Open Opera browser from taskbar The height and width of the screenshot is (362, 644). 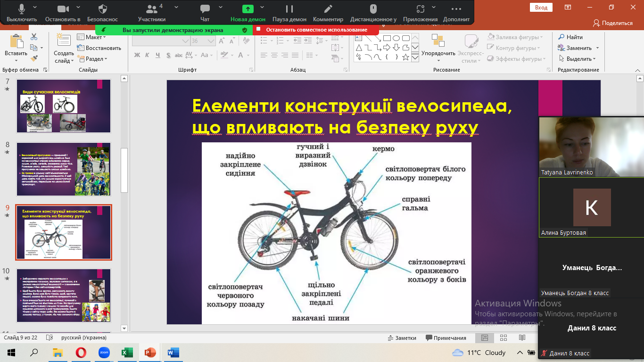point(81,353)
